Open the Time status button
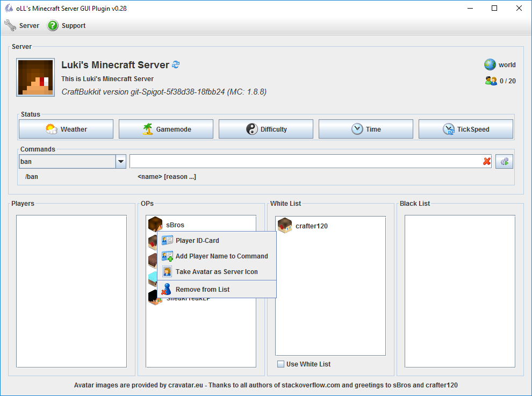The width and height of the screenshot is (532, 396). pos(366,129)
